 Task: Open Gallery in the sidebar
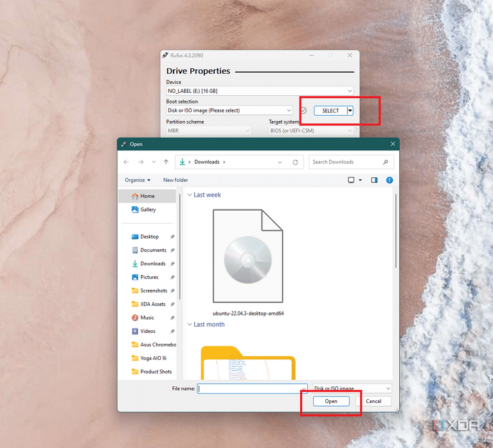coord(148,210)
